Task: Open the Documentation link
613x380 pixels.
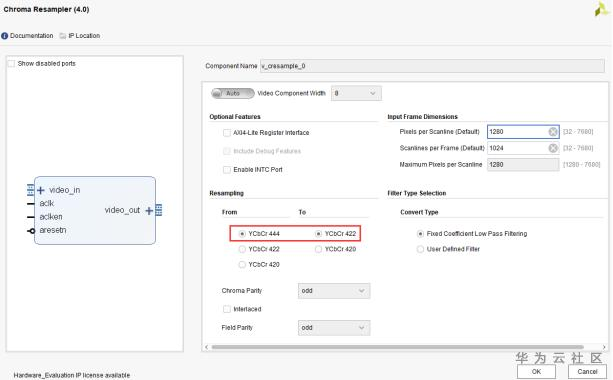Action: (x=32, y=36)
